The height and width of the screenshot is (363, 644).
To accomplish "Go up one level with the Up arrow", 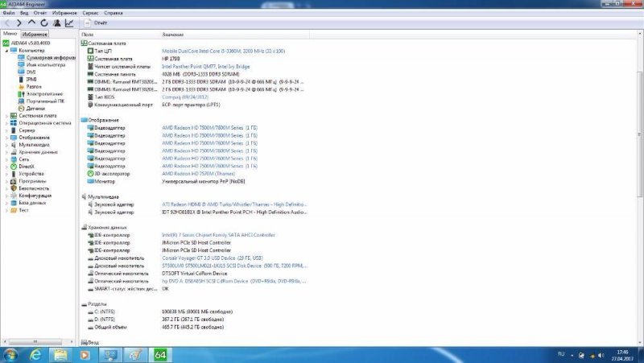I will (x=31, y=23).
